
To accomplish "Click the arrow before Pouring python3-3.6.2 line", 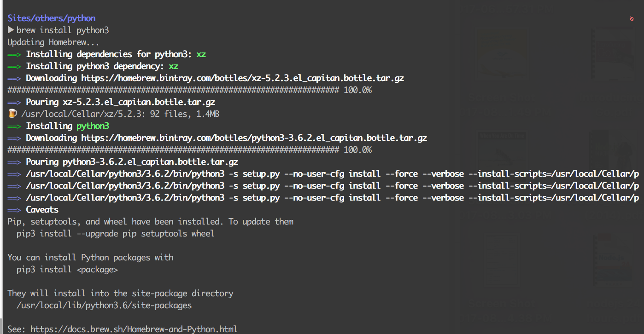I will pyautogui.click(x=14, y=162).
